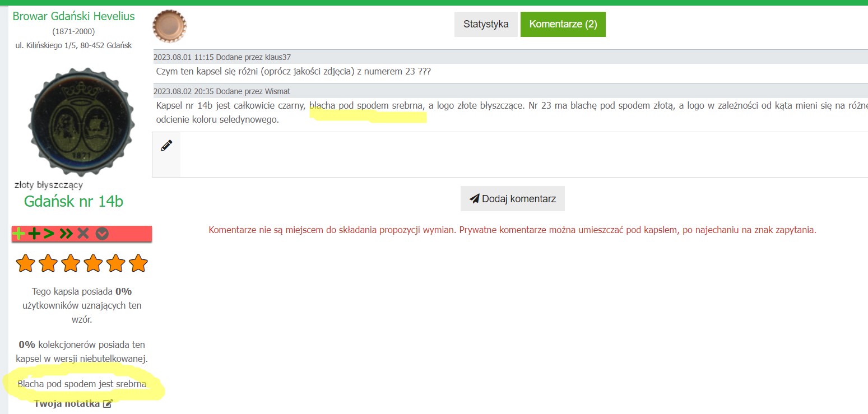The width and height of the screenshot is (868, 414).
Task: Click the pencil icon beside comment box
Action: coord(166,146)
